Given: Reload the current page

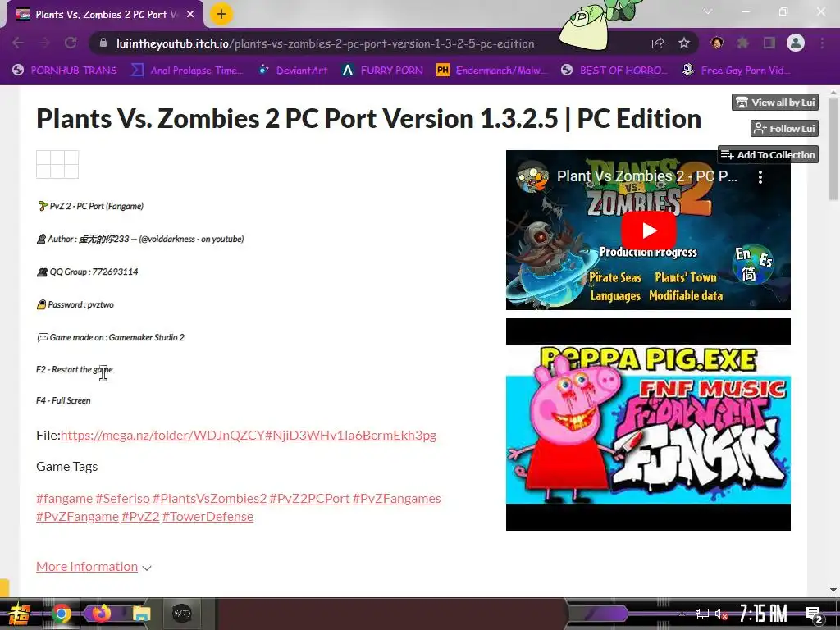Looking at the screenshot, I should (71, 43).
